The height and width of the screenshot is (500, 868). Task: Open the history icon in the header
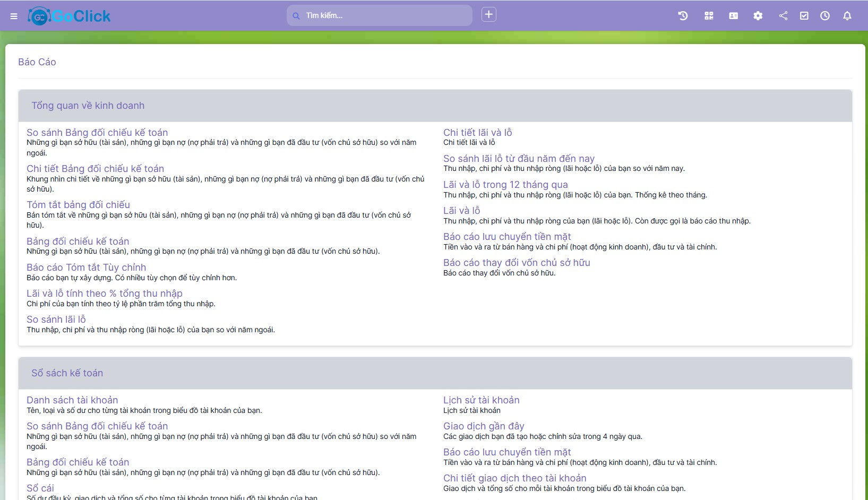pos(683,16)
